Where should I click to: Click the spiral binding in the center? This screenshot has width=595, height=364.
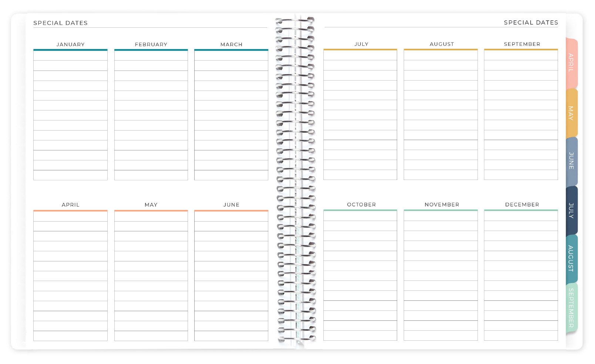(x=295, y=181)
